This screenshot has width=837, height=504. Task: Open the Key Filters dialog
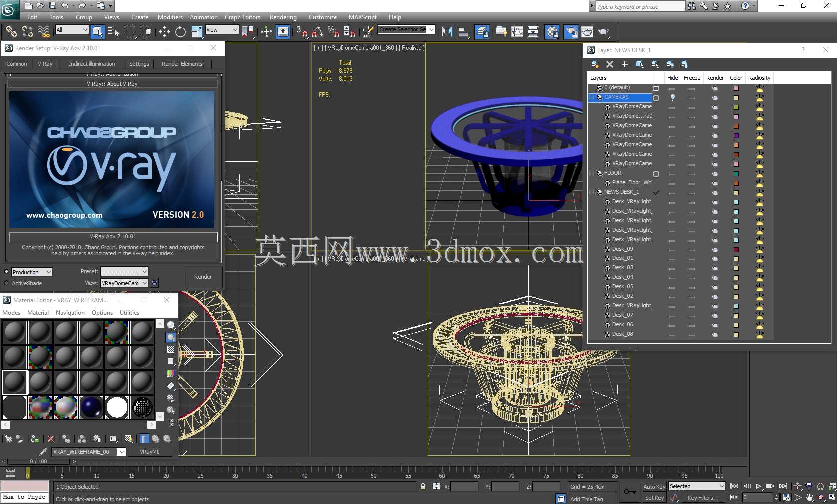703,498
